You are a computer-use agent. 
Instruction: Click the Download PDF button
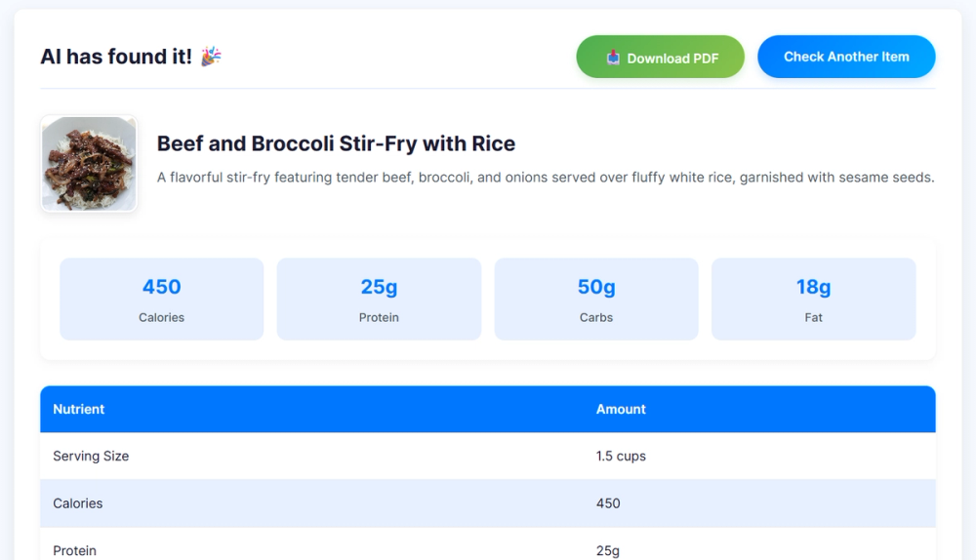click(x=661, y=58)
